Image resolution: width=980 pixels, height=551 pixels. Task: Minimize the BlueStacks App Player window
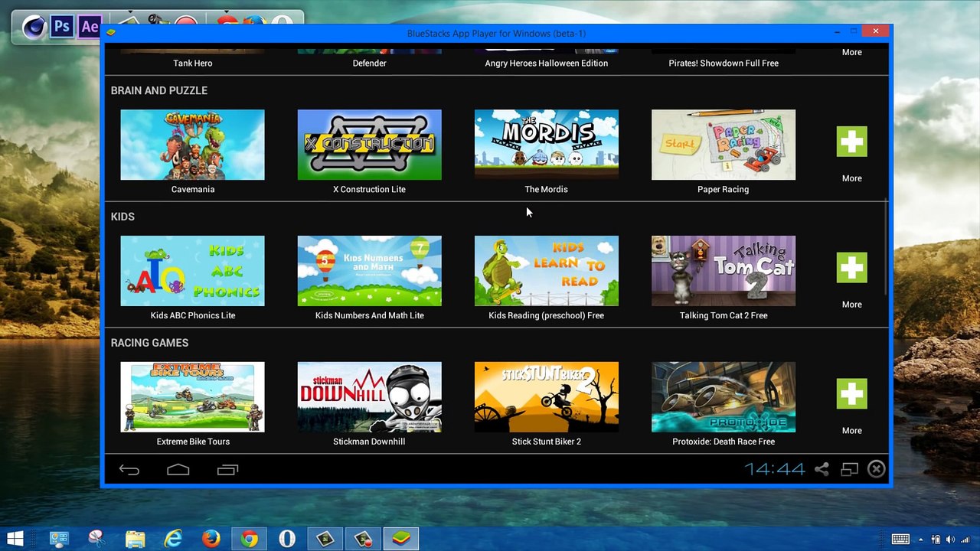(838, 32)
